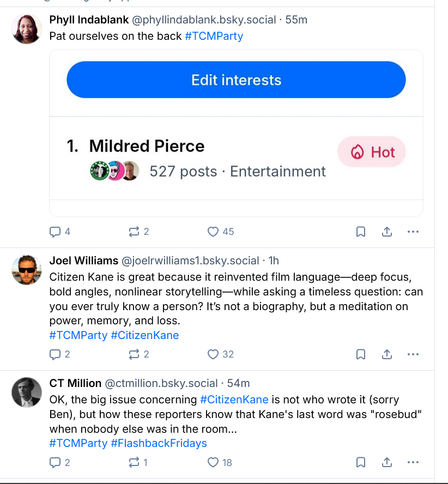The image size is (448, 484).
Task: Repost Phyll Indablank's Mildred Pierce post
Action: click(x=134, y=232)
